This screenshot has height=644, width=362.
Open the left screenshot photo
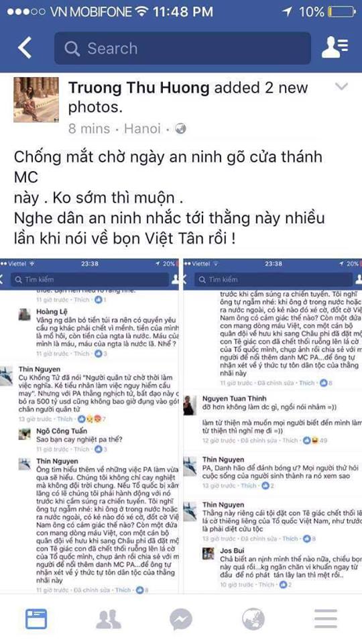[x=90, y=426]
